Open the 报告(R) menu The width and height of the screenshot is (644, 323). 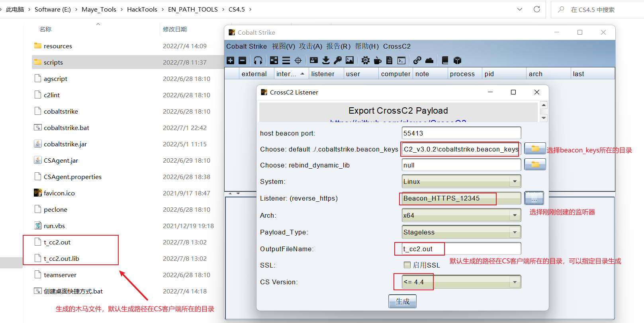339,46
